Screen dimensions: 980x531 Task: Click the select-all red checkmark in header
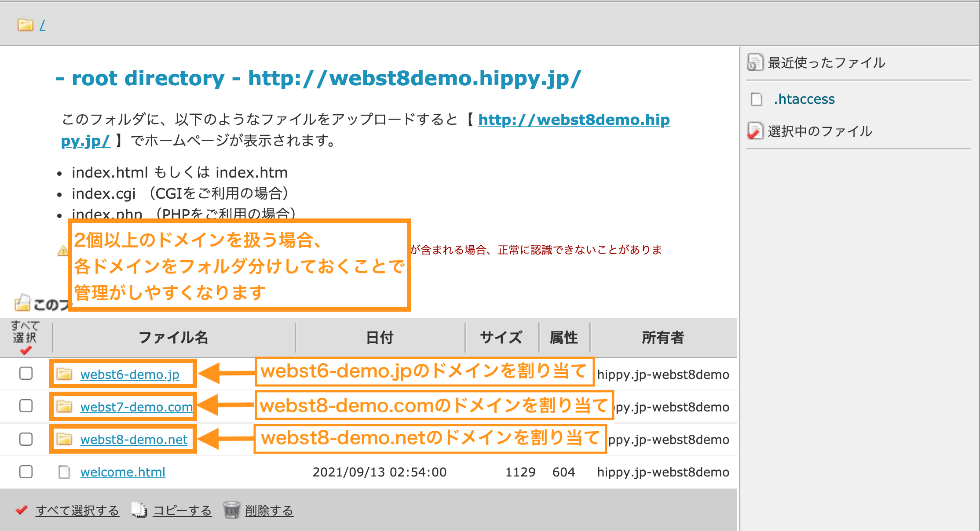coord(26,350)
